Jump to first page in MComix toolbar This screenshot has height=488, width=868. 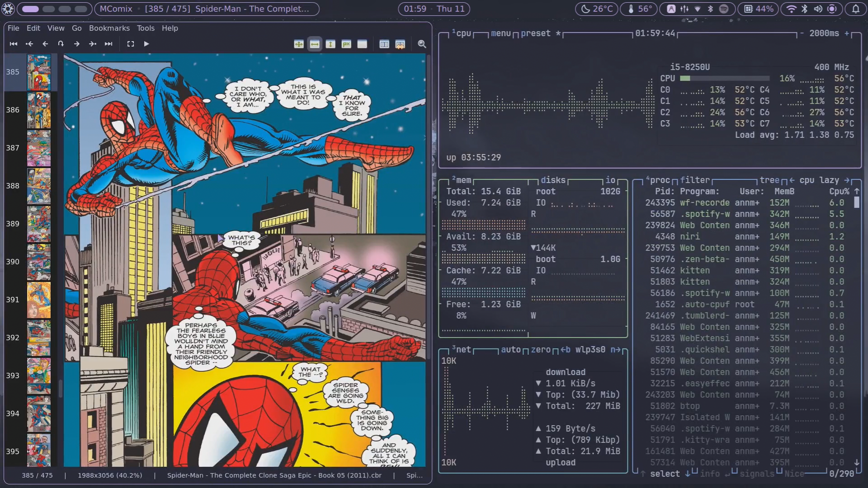tap(14, 44)
